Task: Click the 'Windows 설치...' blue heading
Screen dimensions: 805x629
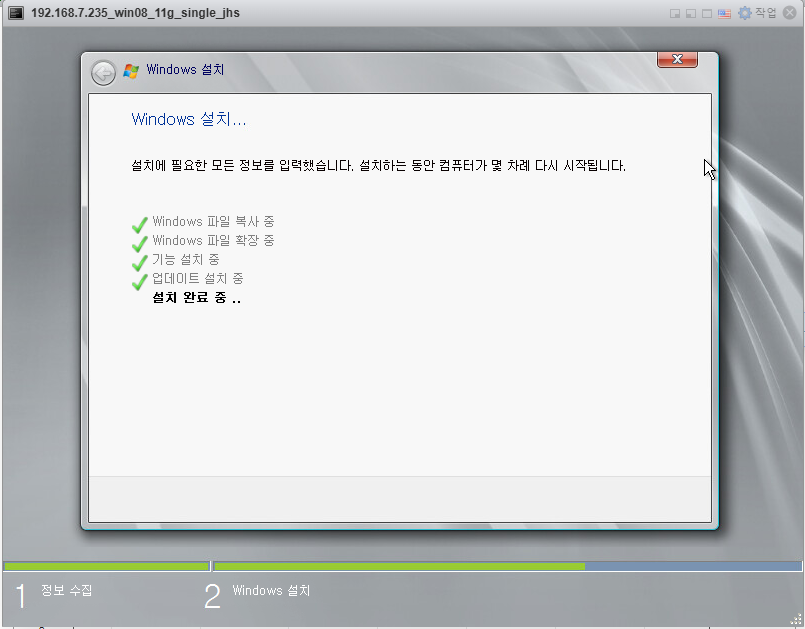Action: (x=189, y=119)
